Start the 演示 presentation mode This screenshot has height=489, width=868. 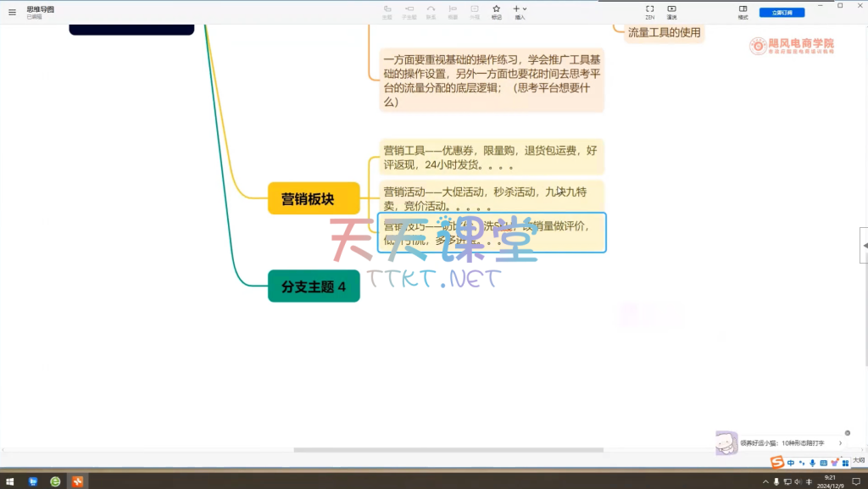[x=671, y=11]
